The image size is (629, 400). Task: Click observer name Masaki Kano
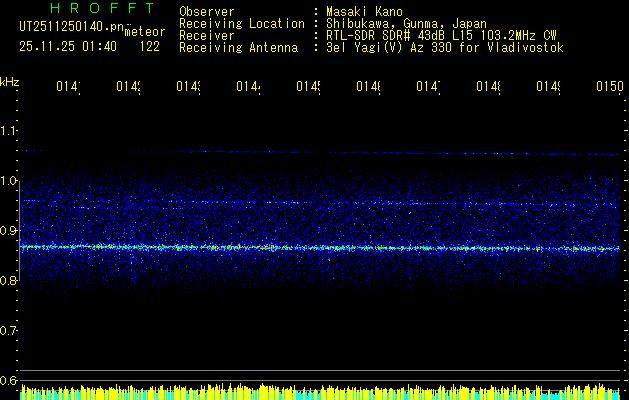[364, 12]
